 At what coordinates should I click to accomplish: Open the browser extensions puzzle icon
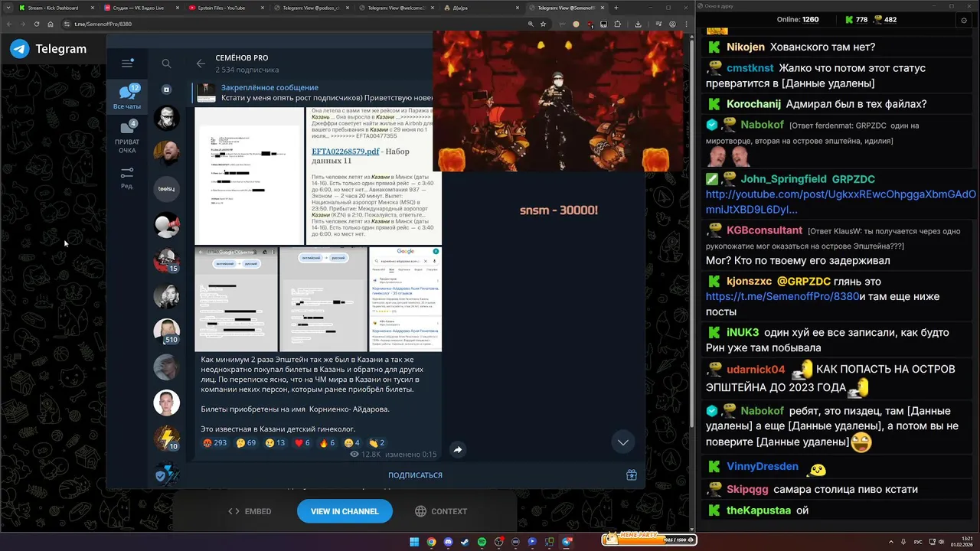point(618,24)
